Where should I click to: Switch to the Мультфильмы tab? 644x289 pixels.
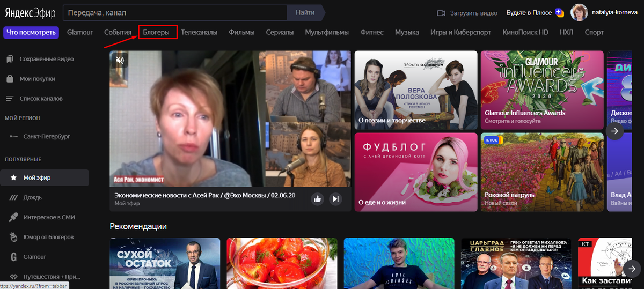point(327,32)
